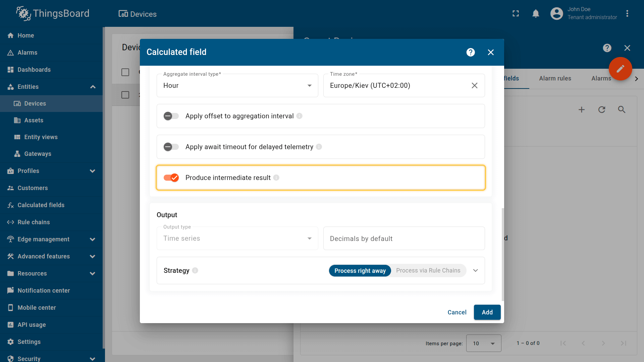Clear the Europe/Kiev time zone

point(474,85)
